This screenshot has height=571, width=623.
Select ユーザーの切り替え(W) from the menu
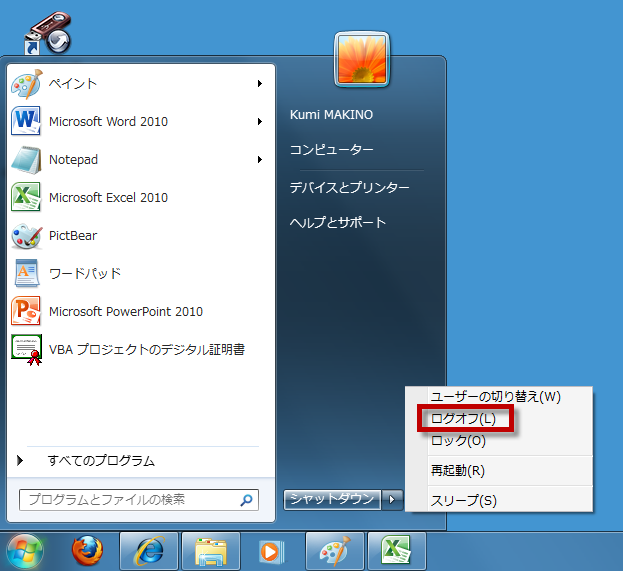pos(495,397)
